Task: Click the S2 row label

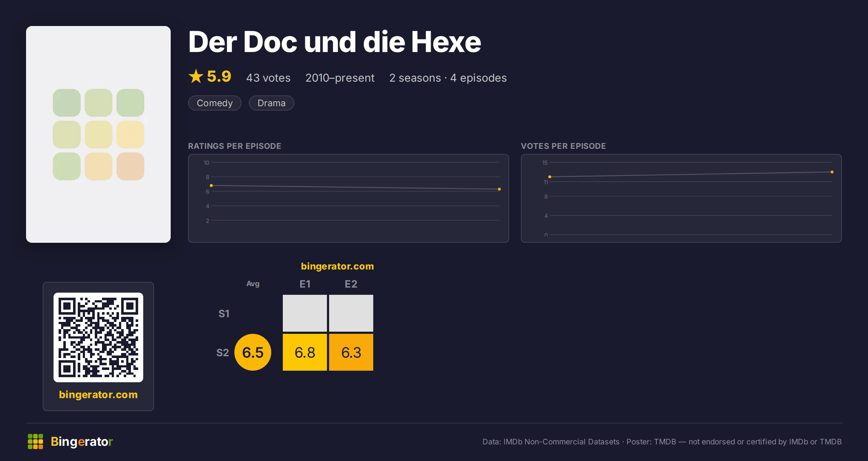Action: coord(223,353)
